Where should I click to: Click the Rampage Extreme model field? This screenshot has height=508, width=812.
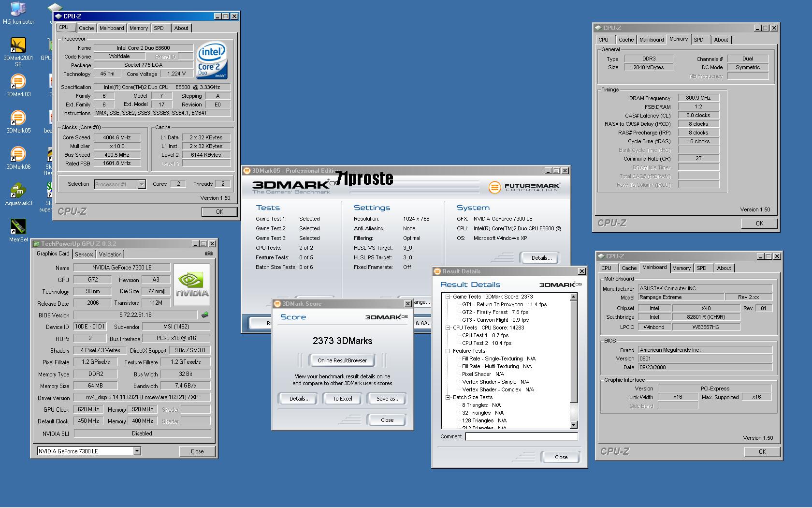click(x=681, y=298)
